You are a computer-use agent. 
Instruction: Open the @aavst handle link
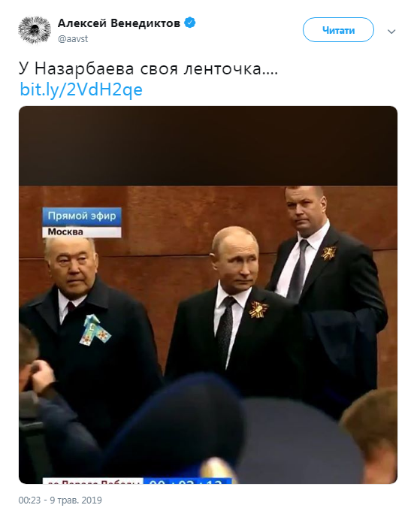click(73, 38)
